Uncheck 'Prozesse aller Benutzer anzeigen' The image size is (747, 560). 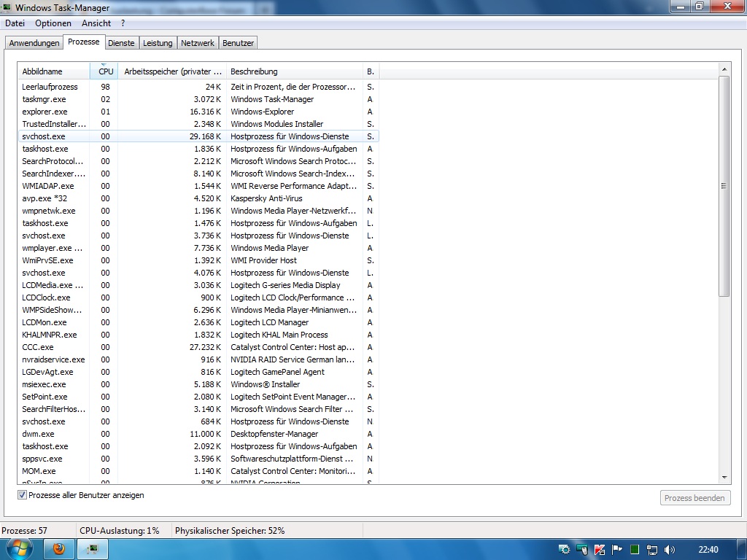22,495
